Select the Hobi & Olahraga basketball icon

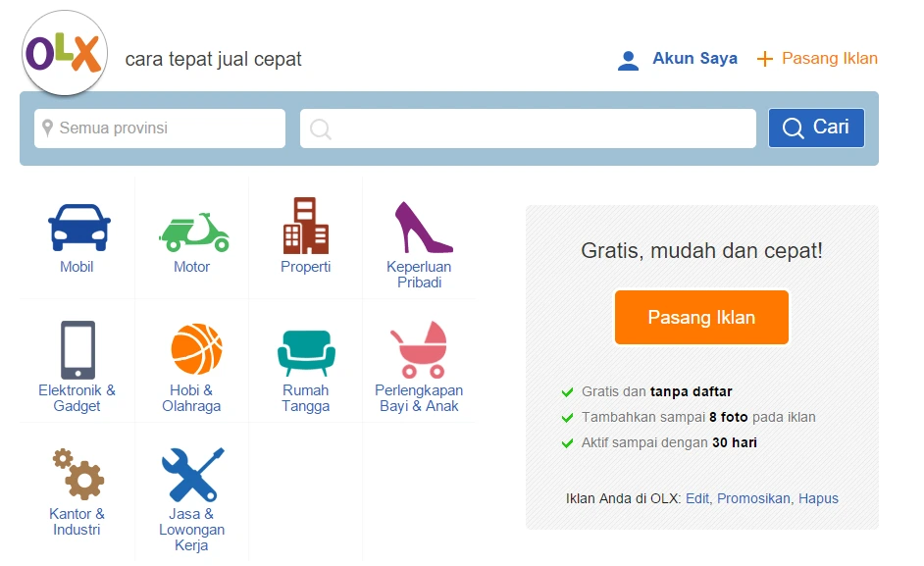pos(192,350)
